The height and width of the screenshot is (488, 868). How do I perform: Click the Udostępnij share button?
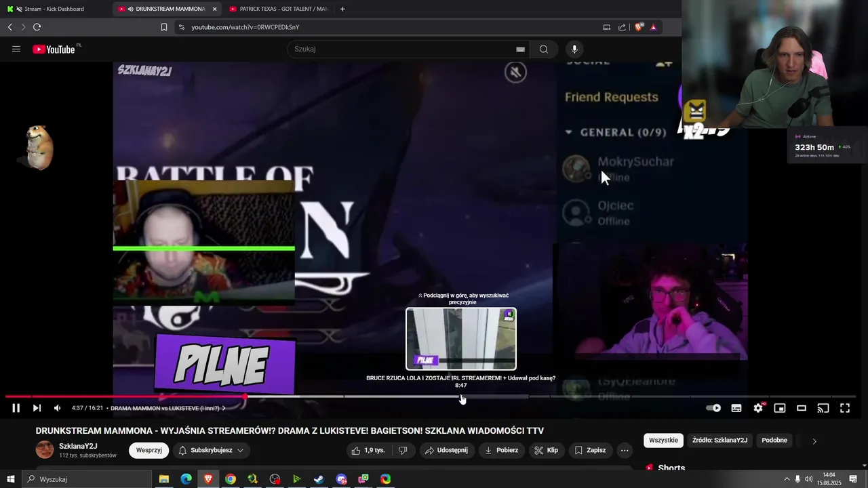[446, 450]
